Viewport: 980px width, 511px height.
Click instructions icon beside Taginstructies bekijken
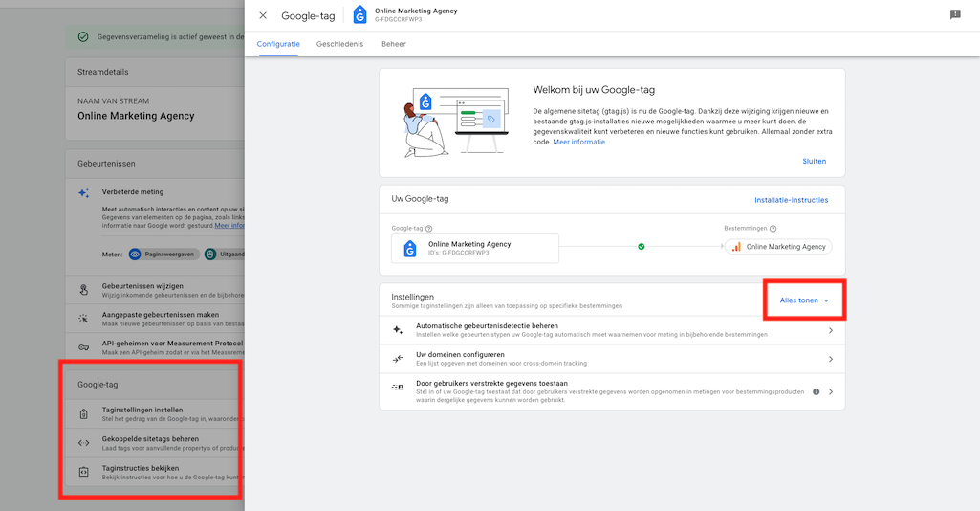click(84, 472)
